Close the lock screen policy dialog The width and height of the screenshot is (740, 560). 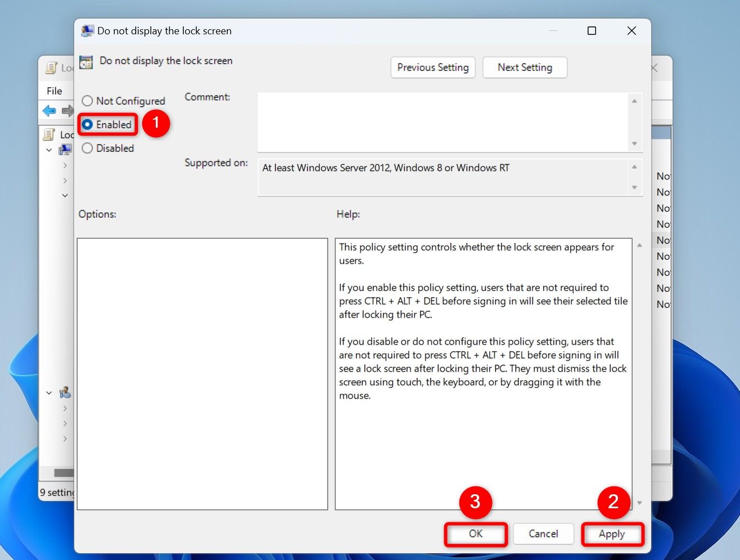631,31
